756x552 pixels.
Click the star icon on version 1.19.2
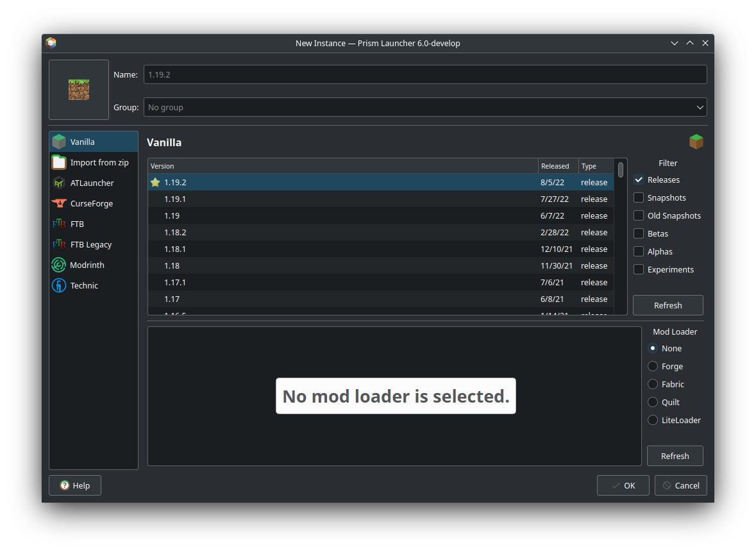tap(155, 182)
